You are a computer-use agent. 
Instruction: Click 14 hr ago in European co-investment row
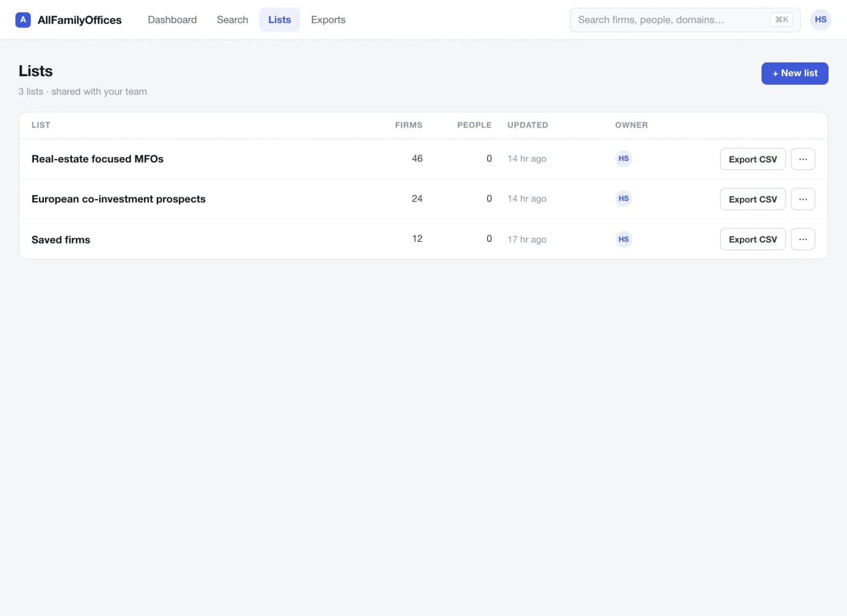[x=527, y=198]
